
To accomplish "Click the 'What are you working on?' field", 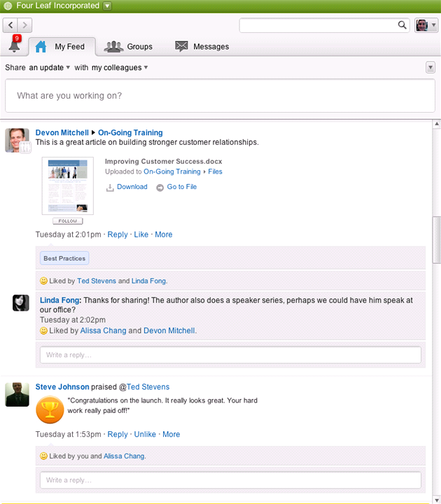I will click(220, 95).
